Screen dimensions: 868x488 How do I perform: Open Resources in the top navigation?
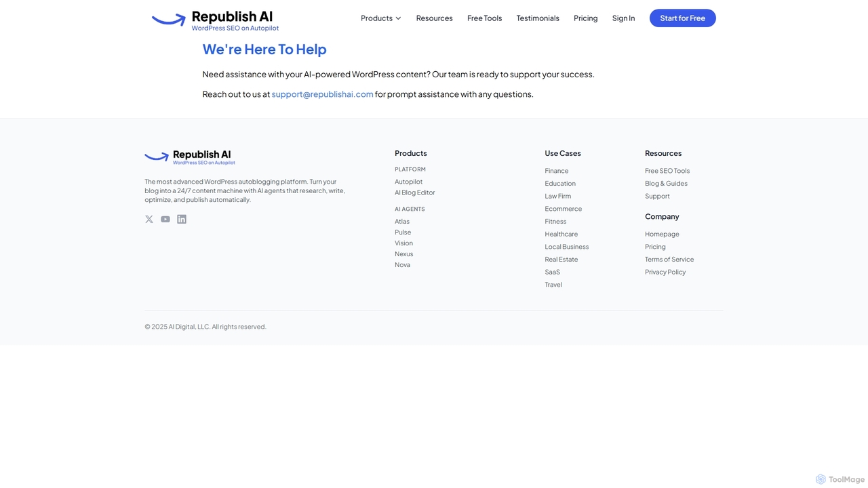coord(435,18)
